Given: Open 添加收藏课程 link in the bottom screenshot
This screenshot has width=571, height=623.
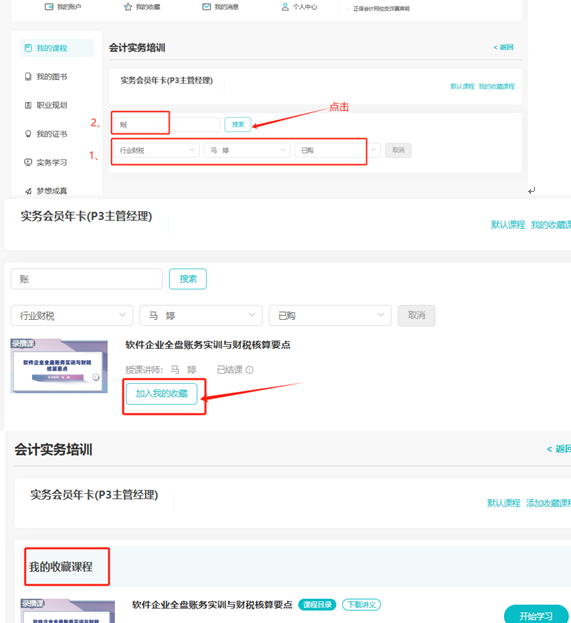Looking at the screenshot, I should click(548, 503).
